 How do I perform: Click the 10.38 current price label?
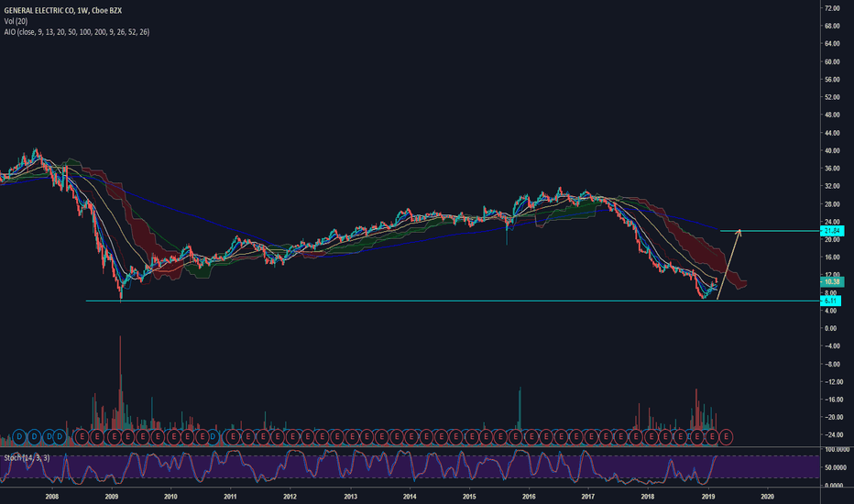pyautogui.click(x=832, y=281)
